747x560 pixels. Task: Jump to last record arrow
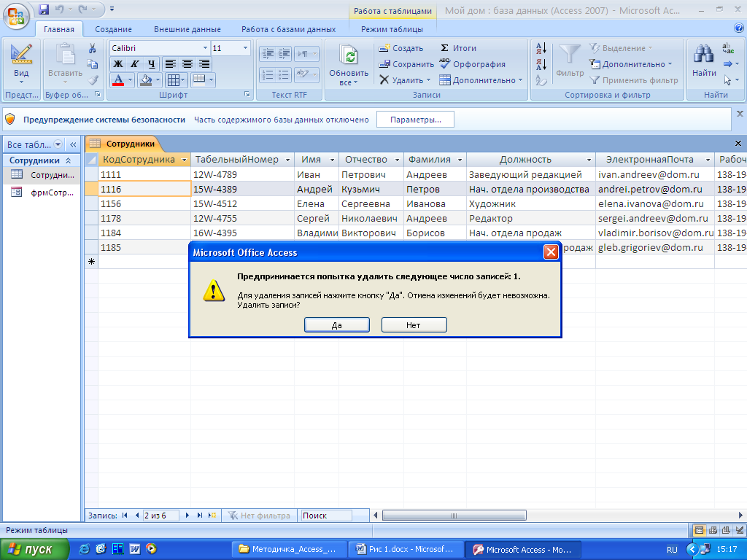(x=200, y=516)
